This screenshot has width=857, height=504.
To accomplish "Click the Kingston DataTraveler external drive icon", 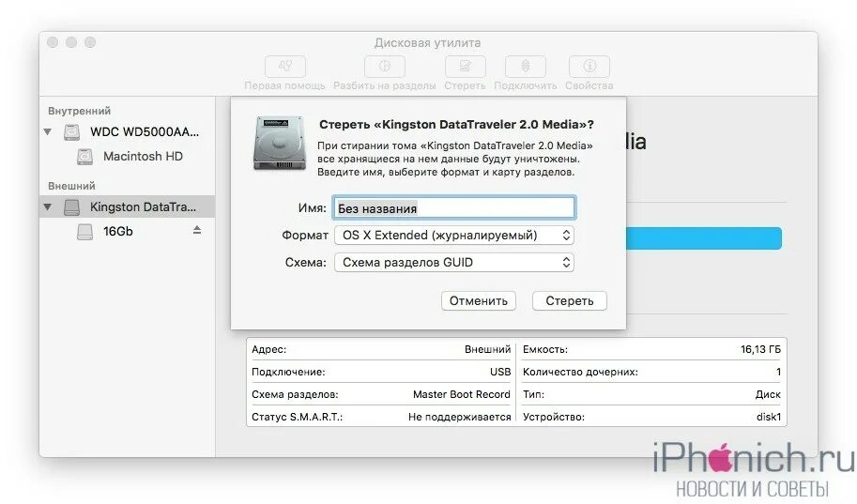I will click(x=71, y=207).
